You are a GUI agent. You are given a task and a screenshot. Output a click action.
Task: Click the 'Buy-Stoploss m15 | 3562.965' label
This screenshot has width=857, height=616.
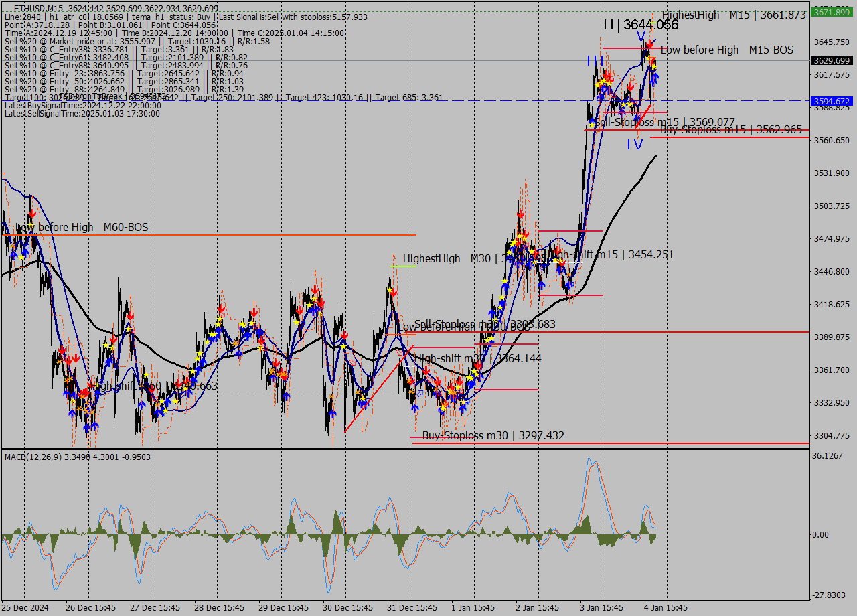[x=731, y=129]
